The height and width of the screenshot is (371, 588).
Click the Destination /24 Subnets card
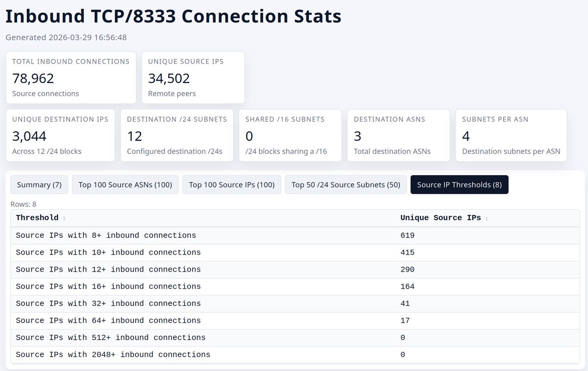(177, 135)
